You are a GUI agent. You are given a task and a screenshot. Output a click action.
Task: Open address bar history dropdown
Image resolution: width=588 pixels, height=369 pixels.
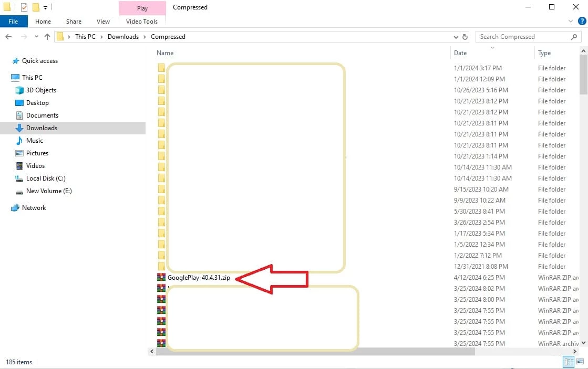456,37
